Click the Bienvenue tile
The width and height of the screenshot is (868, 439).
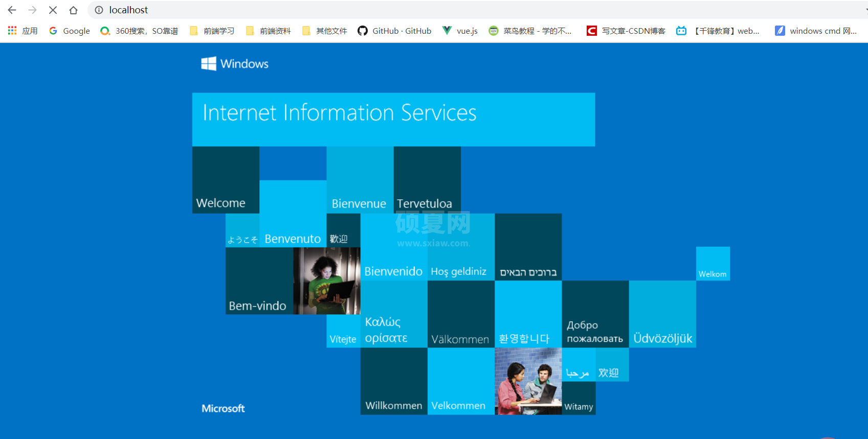click(x=360, y=180)
